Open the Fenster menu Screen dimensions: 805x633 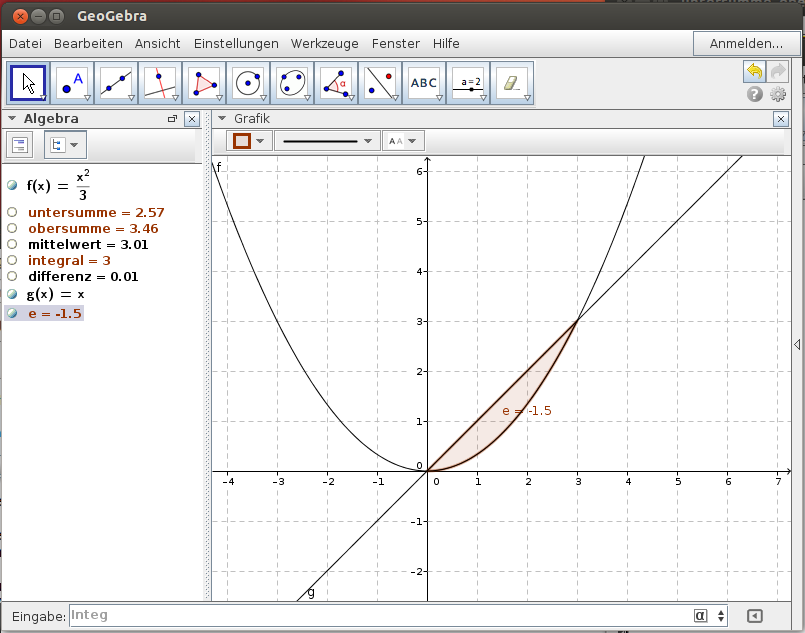pyautogui.click(x=396, y=44)
